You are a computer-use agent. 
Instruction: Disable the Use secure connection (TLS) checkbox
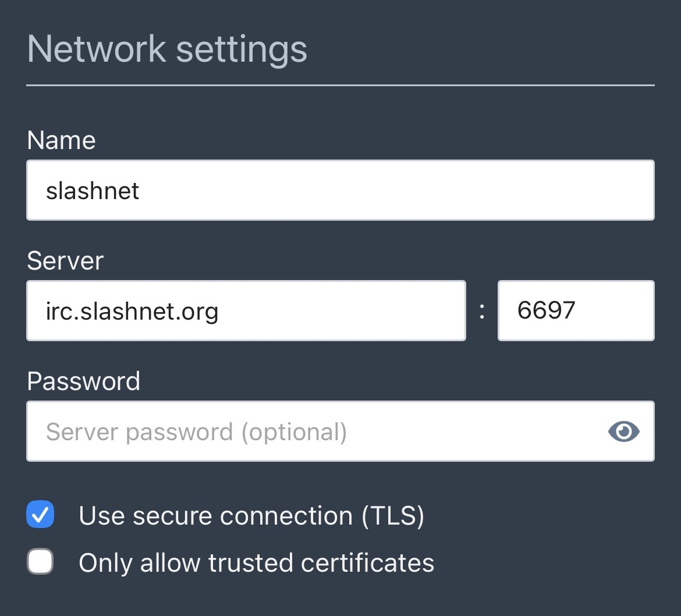(41, 515)
